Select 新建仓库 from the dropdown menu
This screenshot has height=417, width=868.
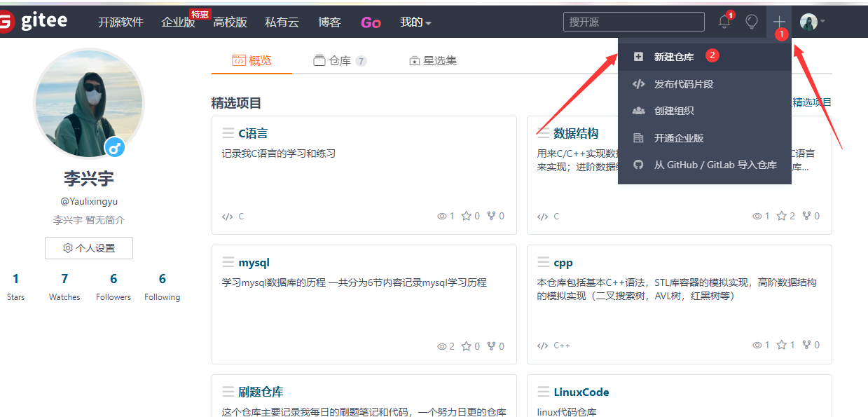click(x=705, y=57)
